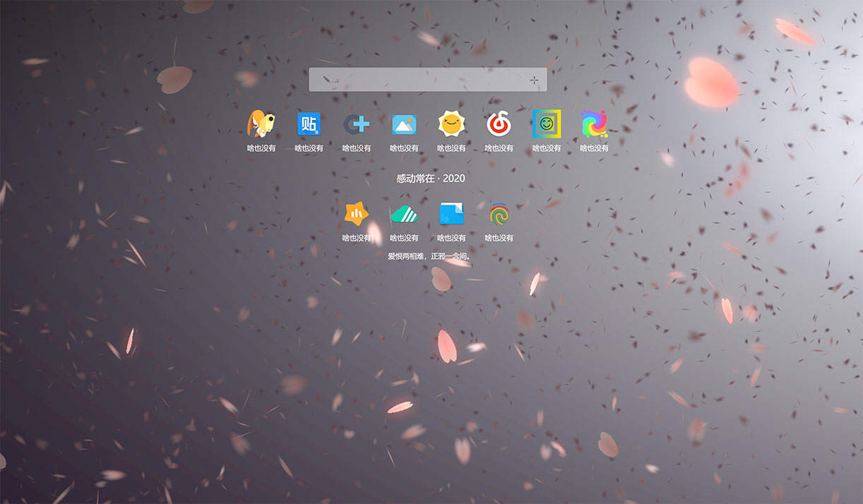The image size is (863, 504).
Task: Click the pencil icon in search bar
Action: point(327,80)
